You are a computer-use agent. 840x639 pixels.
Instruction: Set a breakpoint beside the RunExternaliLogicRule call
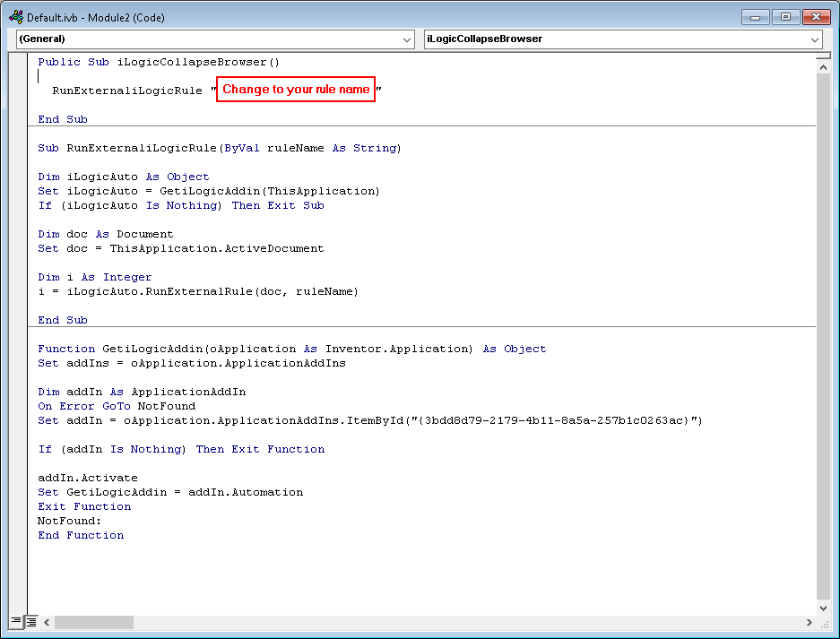coord(26,90)
